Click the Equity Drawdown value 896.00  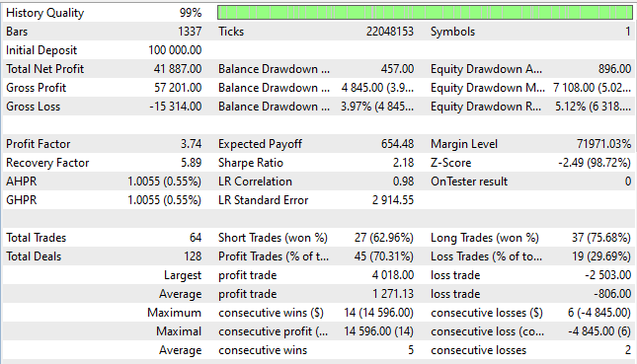[x=614, y=69]
